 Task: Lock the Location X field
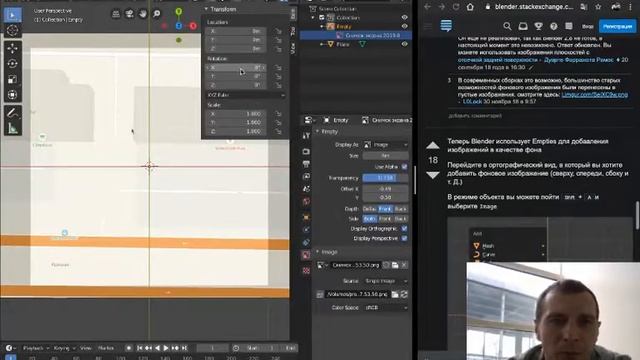pos(278,31)
